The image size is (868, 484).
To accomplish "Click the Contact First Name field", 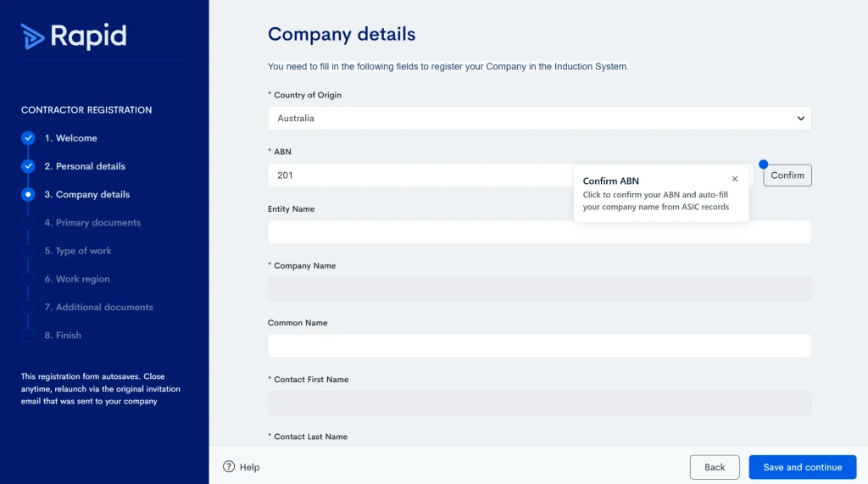I will (539, 403).
